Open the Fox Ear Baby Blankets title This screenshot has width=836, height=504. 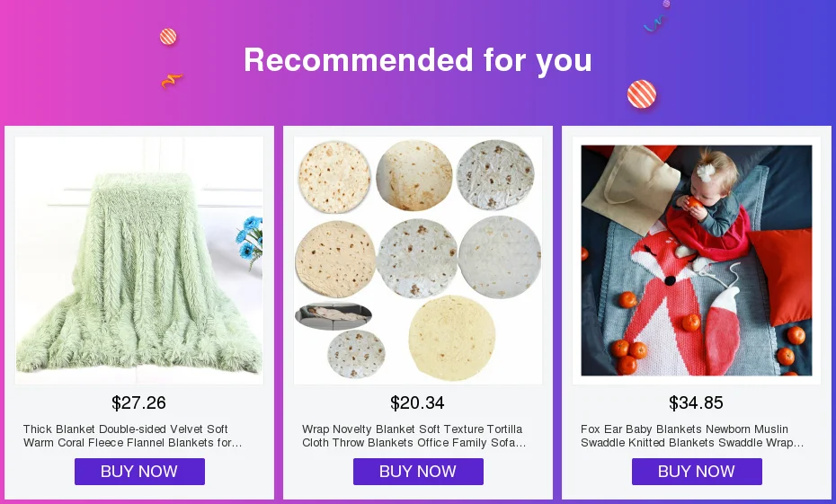(x=692, y=436)
